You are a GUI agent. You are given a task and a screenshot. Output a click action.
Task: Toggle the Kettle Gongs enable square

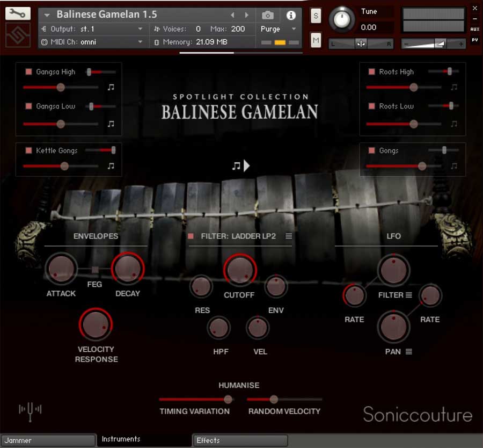(x=28, y=150)
